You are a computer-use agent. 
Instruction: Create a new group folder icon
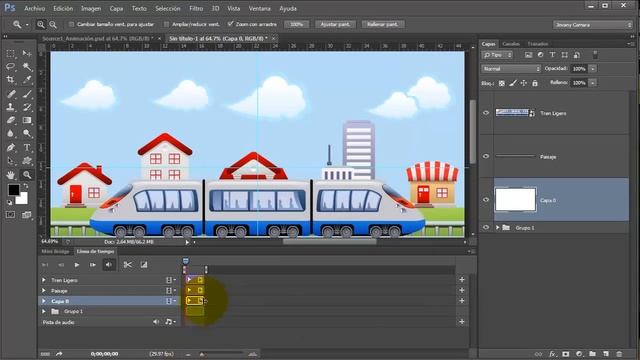[x=593, y=354]
